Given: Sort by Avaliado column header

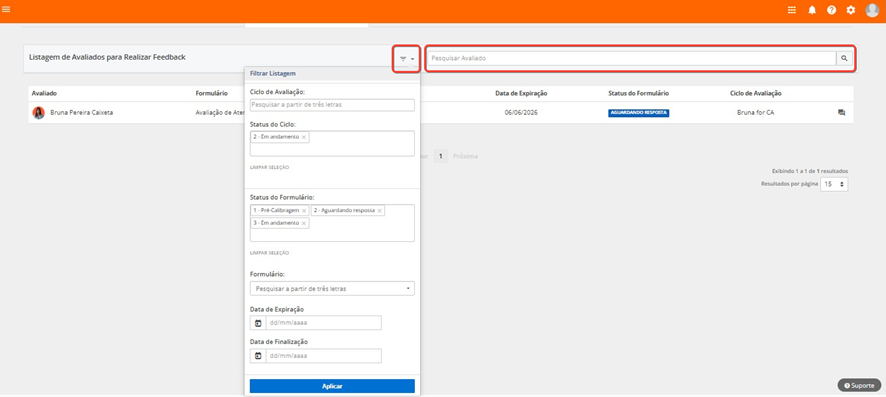Looking at the screenshot, I should [x=45, y=93].
